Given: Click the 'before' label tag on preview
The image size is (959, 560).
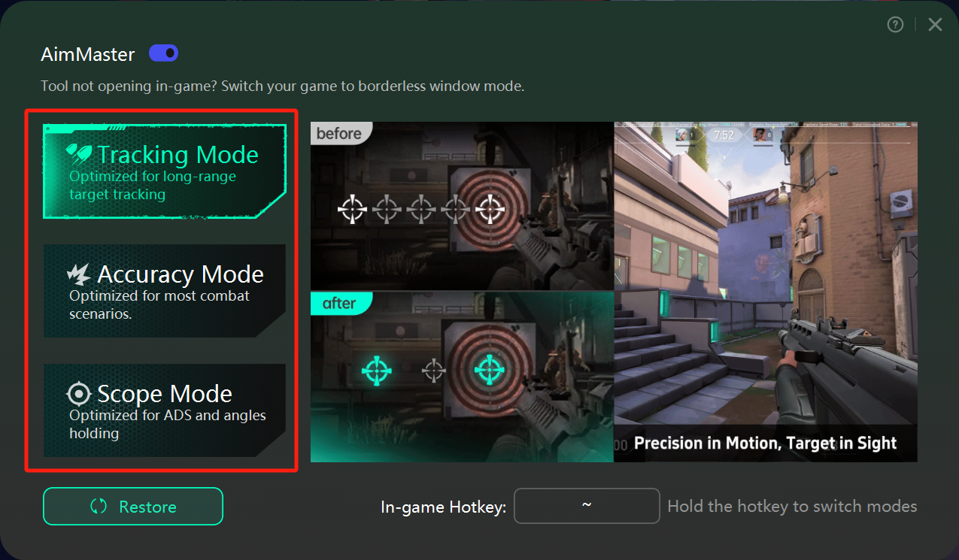Looking at the screenshot, I should (x=339, y=134).
